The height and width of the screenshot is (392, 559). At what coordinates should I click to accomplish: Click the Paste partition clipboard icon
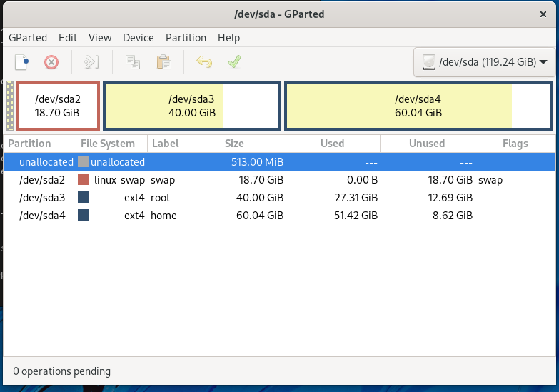tap(164, 62)
